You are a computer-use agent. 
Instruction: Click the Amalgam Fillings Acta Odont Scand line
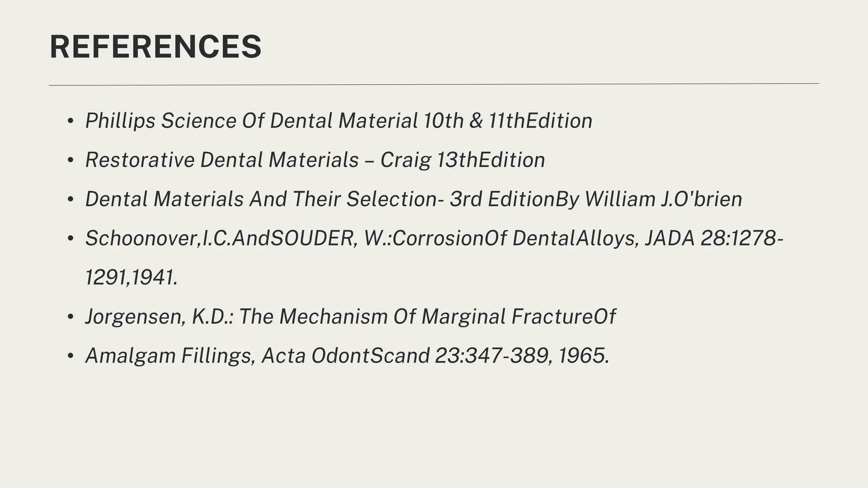pyautogui.click(x=347, y=356)
